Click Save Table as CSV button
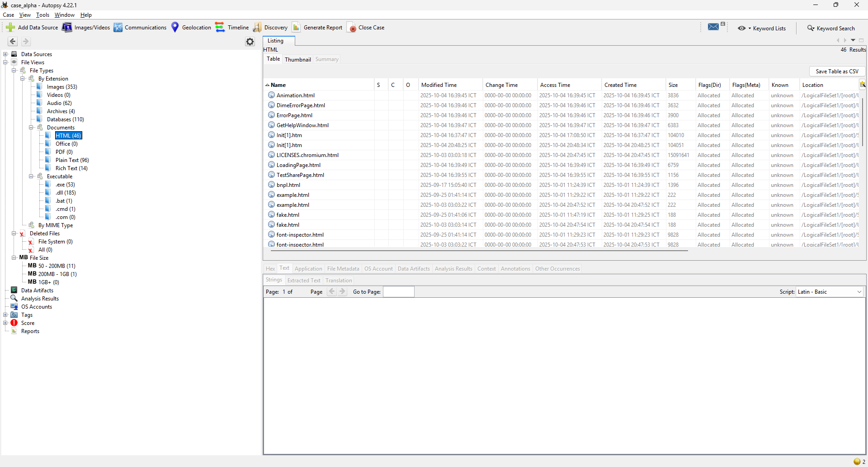This screenshot has height=467, width=868. (x=837, y=71)
